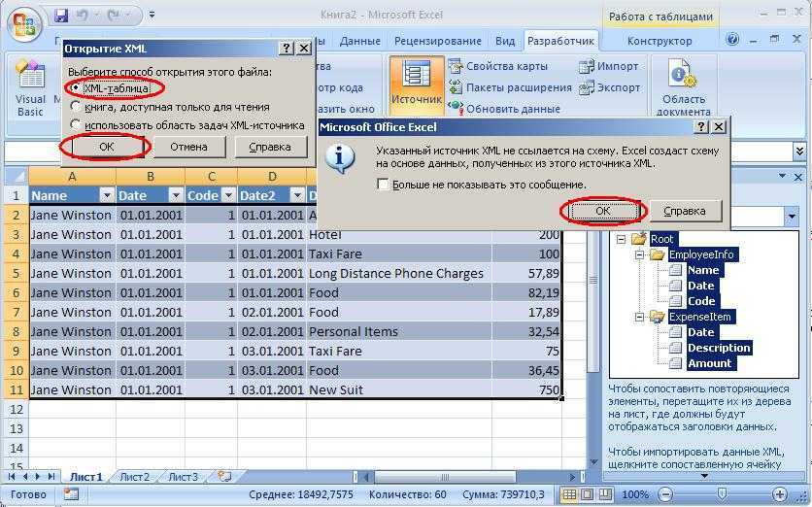812x507 pixels.
Task: Open map properties (Свойства карты)
Action: pos(498,66)
